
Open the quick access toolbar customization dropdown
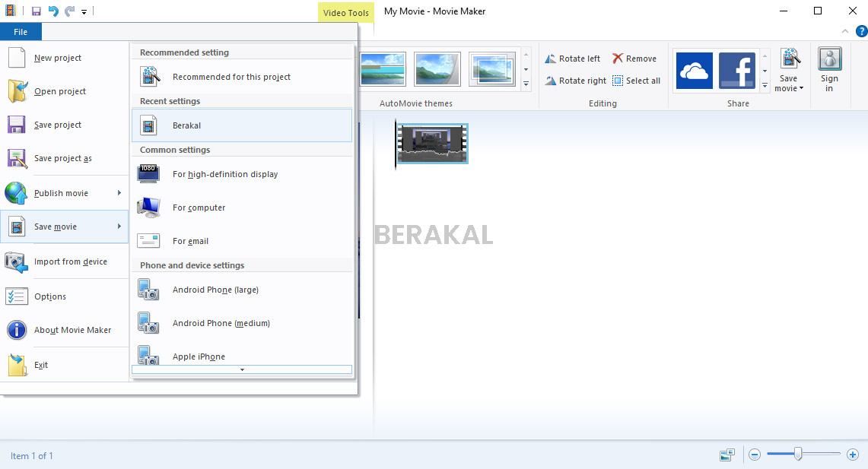pyautogui.click(x=84, y=11)
